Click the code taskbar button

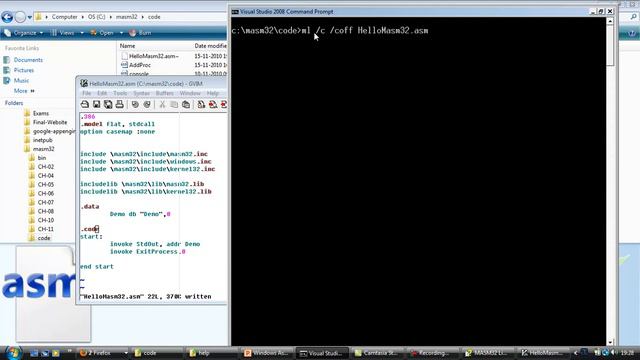pyautogui.click(x=156, y=353)
